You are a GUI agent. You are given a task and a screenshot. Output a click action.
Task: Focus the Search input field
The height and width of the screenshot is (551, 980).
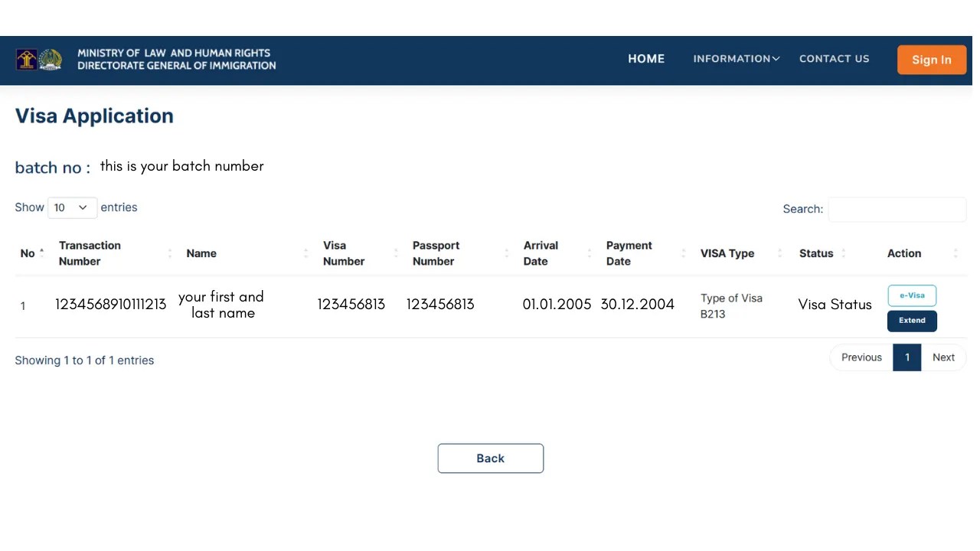tap(897, 209)
